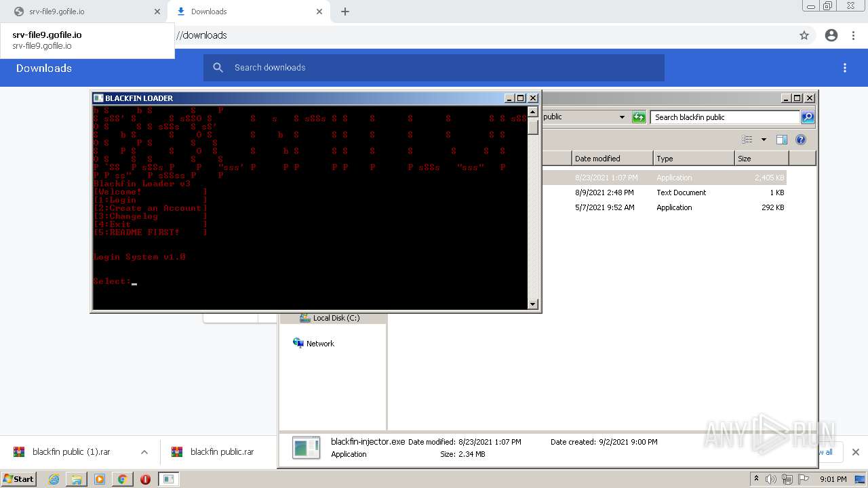
Task: Expand the Explorer address bar dropdown
Action: [x=622, y=117]
